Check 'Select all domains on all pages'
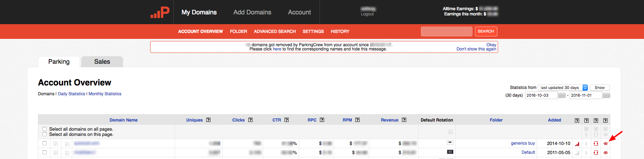The image size is (644, 159). (45, 129)
